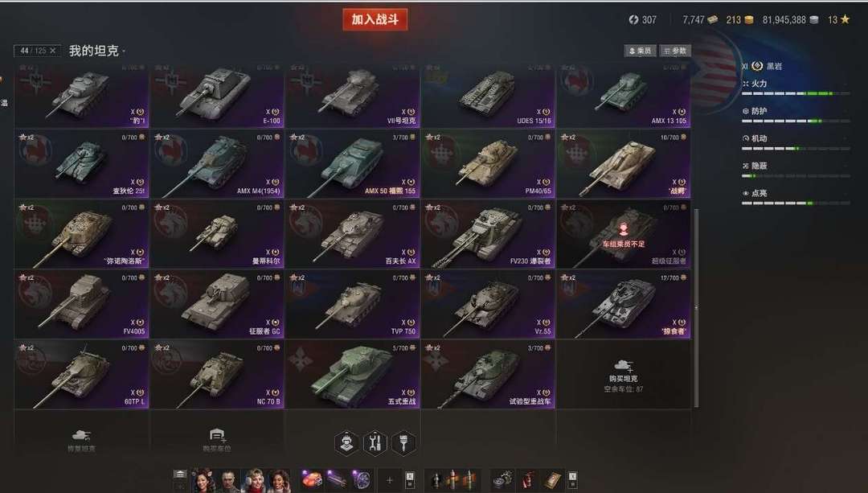Open the crew management hexagon icon
This screenshot has width=868, height=493.
pyautogui.click(x=346, y=442)
